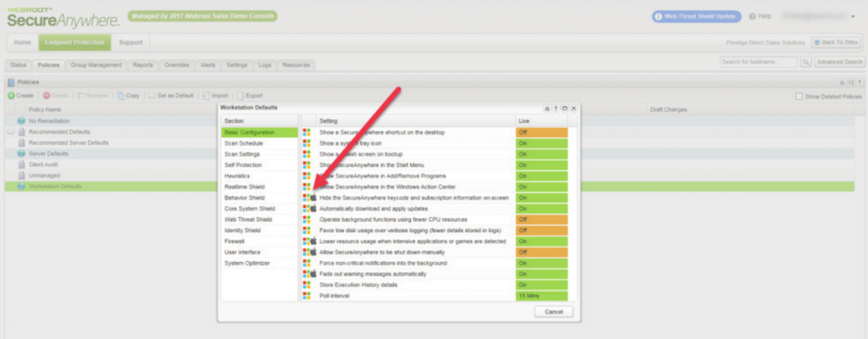Click On value for system tray icon

pos(542,143)
